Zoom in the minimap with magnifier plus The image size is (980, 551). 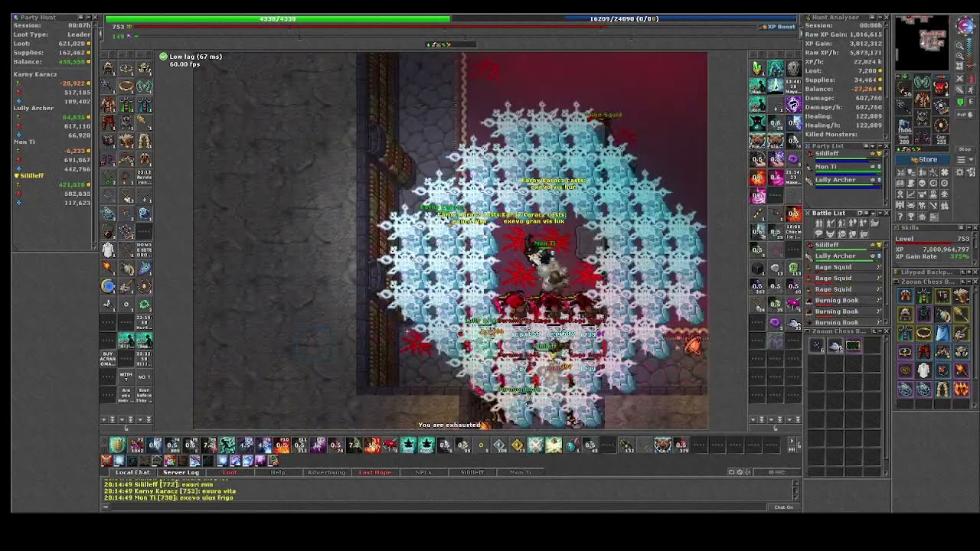coord(960,56)
